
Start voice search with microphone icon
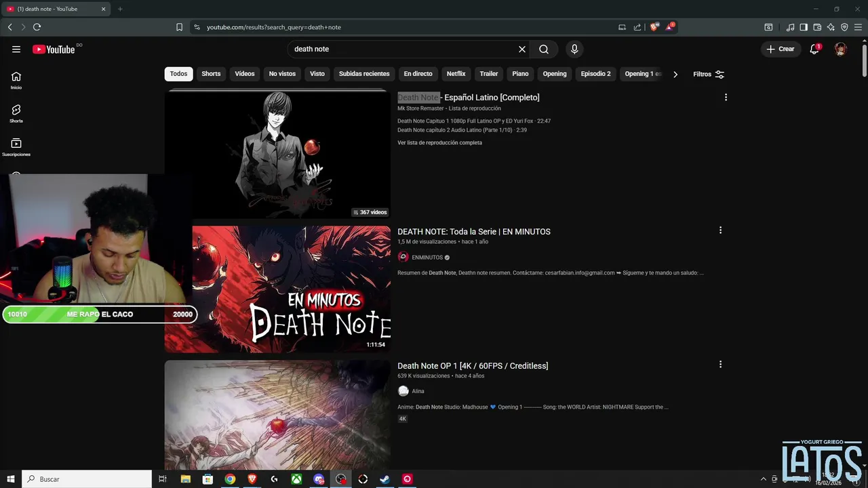pos(574,49)
